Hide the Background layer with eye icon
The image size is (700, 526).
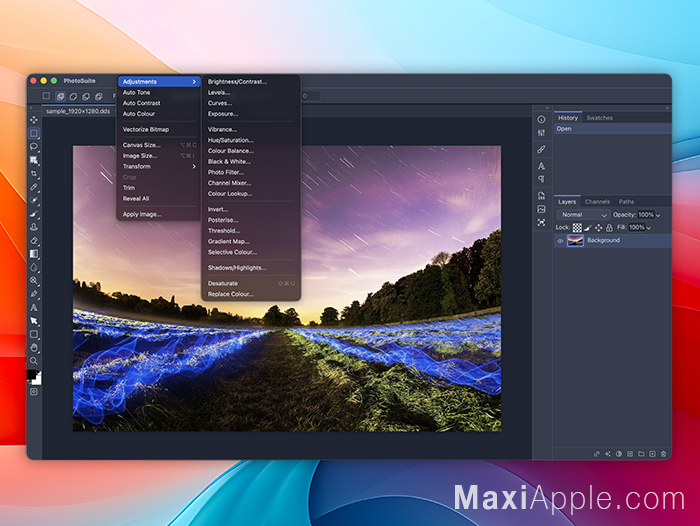[x=560, y=241]
